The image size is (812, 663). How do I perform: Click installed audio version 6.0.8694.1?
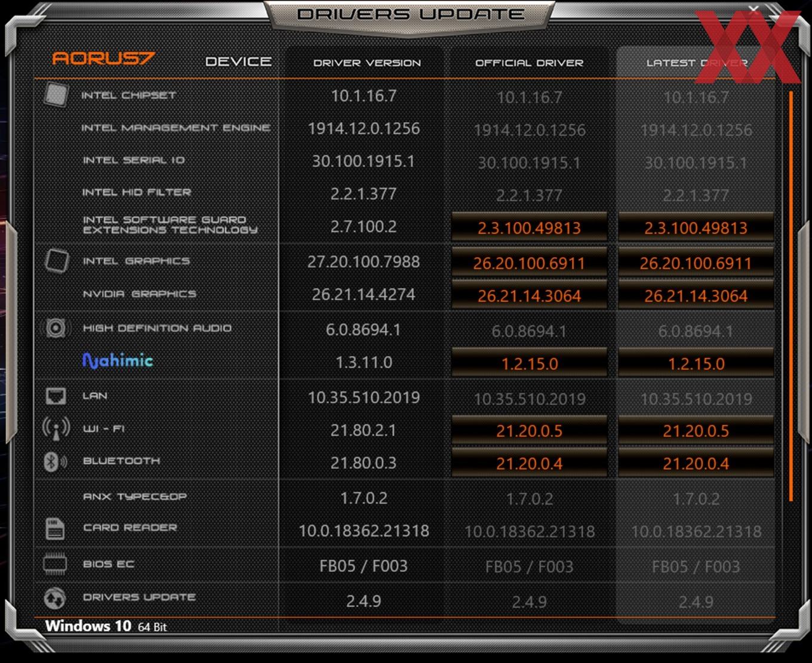click(x=364, y=329)
